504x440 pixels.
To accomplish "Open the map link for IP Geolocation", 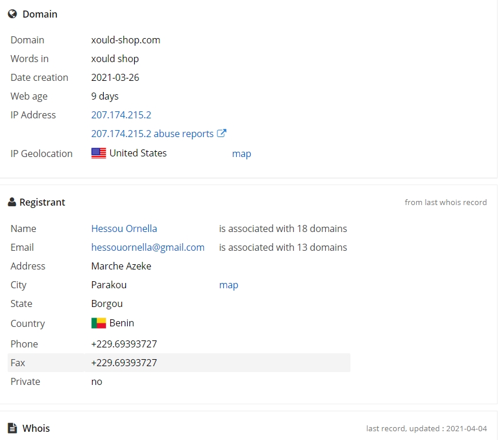I will click(x=241, y=154).
